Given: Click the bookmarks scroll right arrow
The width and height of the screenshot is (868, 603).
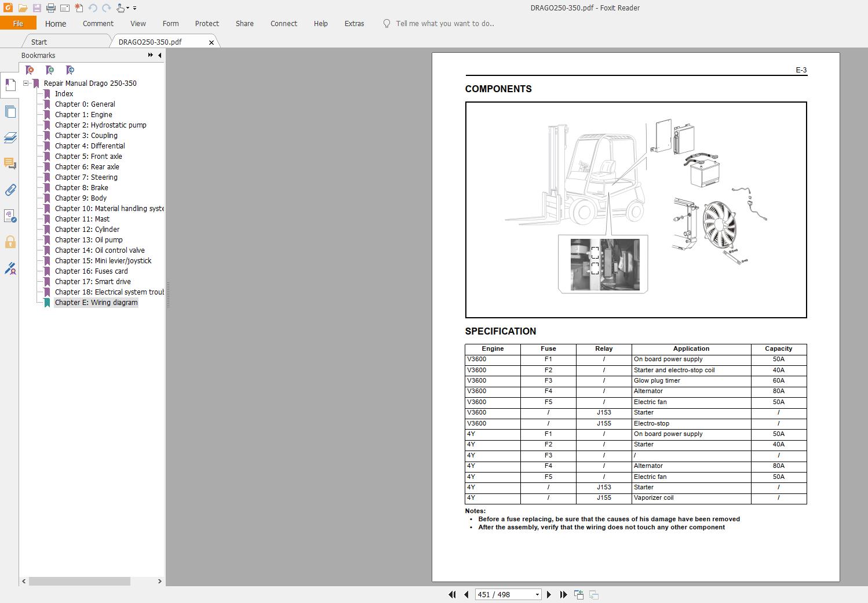Looking at the screenshot, I should coord(160,581).
